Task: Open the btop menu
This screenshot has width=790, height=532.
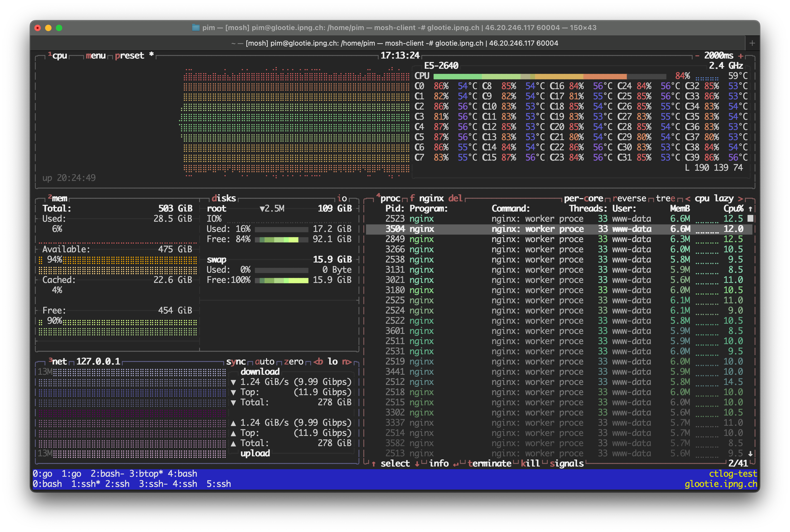Action: pos(96,56)
